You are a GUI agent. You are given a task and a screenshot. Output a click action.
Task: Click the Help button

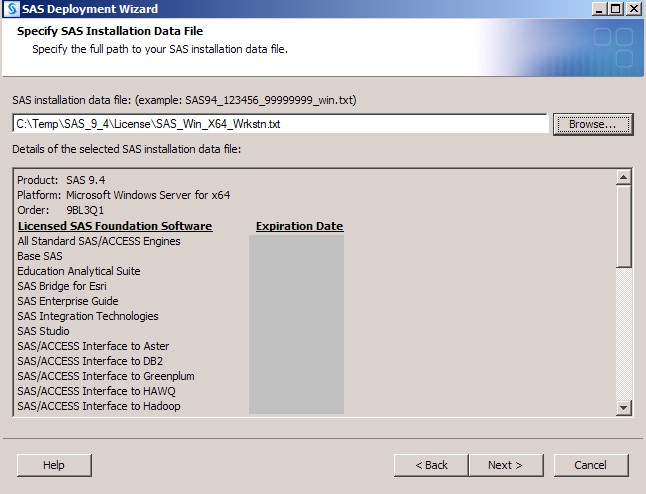click(x=54, y=465)
